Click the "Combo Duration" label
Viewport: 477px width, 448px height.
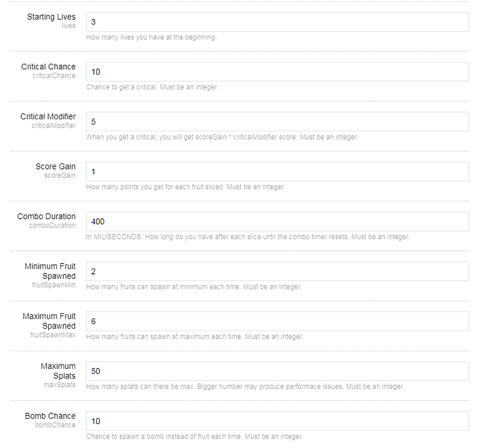(47, 216)
